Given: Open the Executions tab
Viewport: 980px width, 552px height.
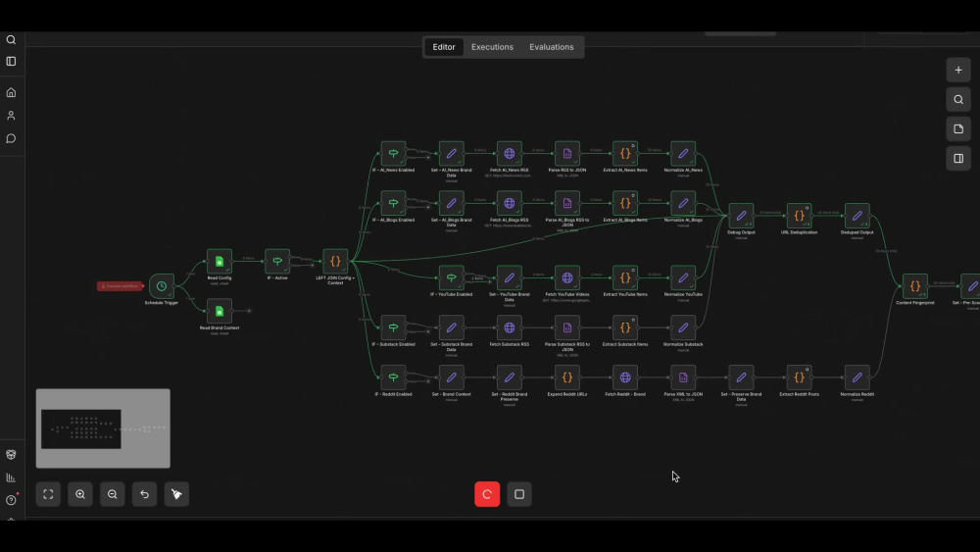Looking at the screenshot, I should pyautogui.click(x=492, y=47).
